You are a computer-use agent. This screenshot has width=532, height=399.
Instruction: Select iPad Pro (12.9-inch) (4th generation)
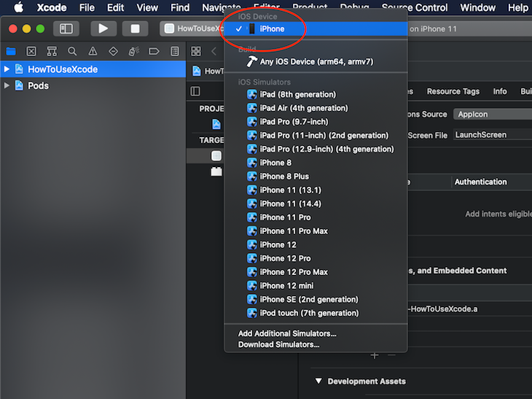click(x=316, y=149)
